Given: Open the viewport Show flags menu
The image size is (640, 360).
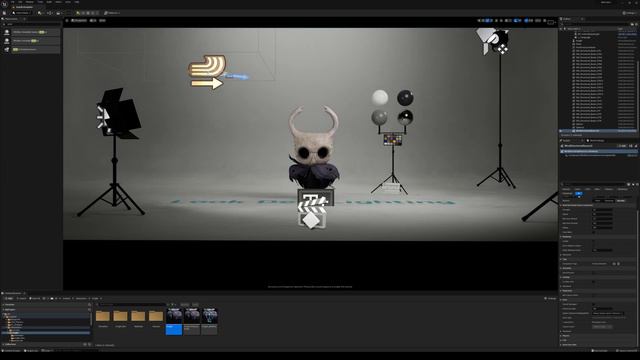Looking at the screenshot, I should tap(102, 20).
